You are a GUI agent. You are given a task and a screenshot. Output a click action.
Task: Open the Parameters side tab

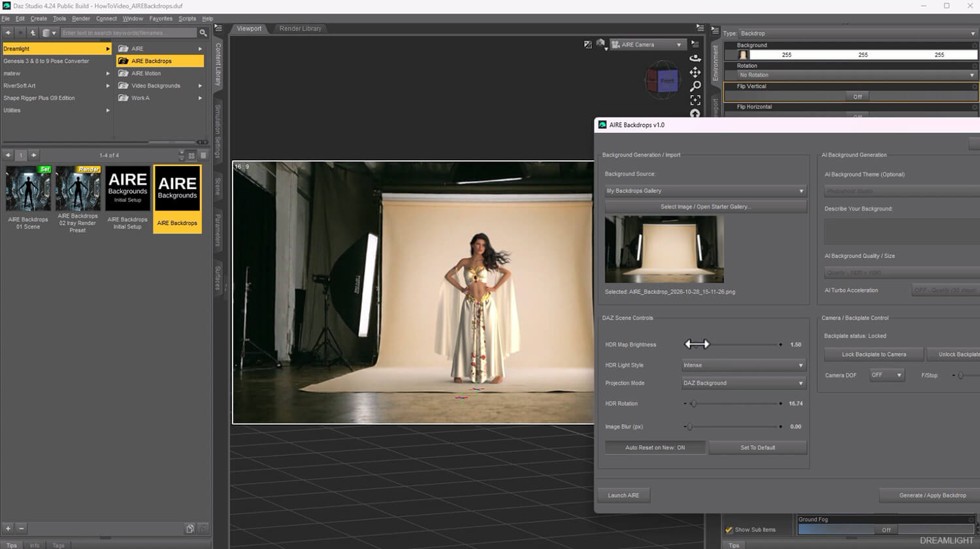pyautogui.click(x=218, y=230)
